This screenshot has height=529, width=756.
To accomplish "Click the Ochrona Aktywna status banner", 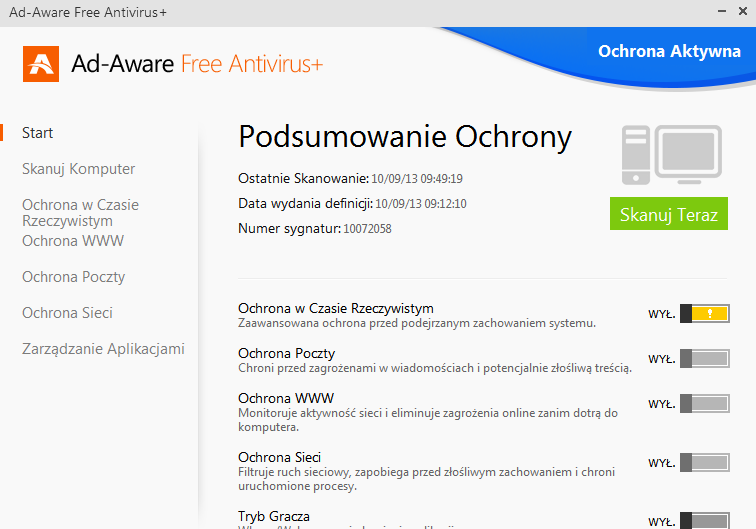I will tap(669, 51).
